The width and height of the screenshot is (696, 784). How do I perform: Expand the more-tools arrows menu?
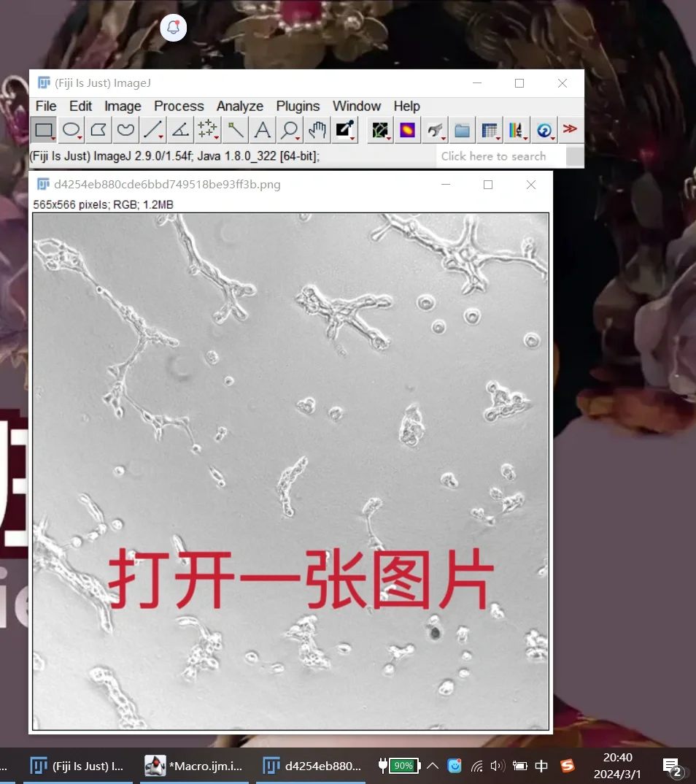click(571, 129)
